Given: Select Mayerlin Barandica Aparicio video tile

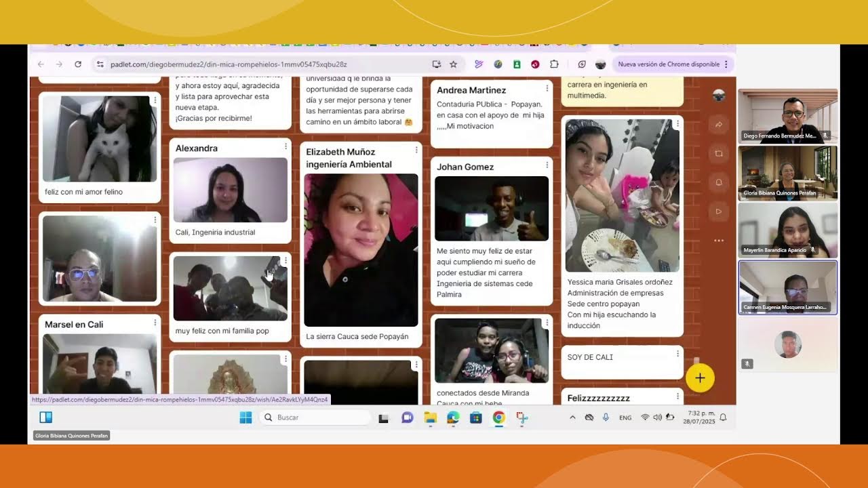Looking at the screenshot, I should click(788, 230).
